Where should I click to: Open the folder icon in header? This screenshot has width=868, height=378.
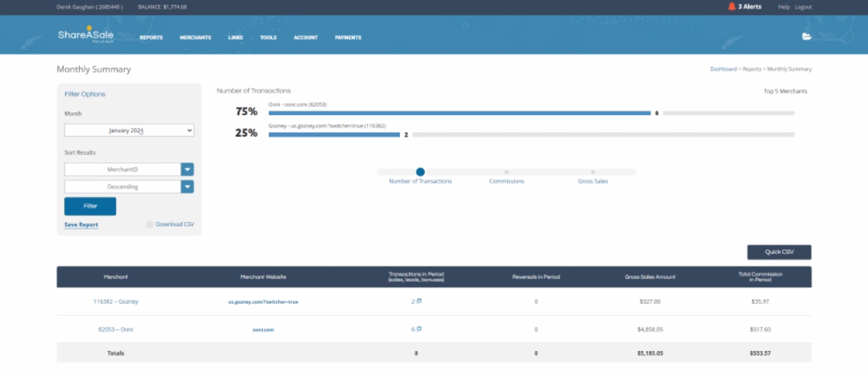tap(807, 37)
